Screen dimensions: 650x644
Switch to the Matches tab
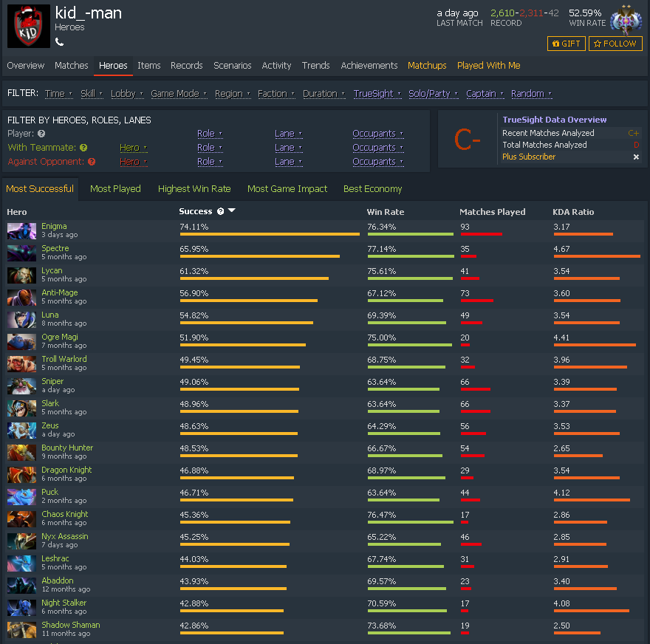coord(72,66)
